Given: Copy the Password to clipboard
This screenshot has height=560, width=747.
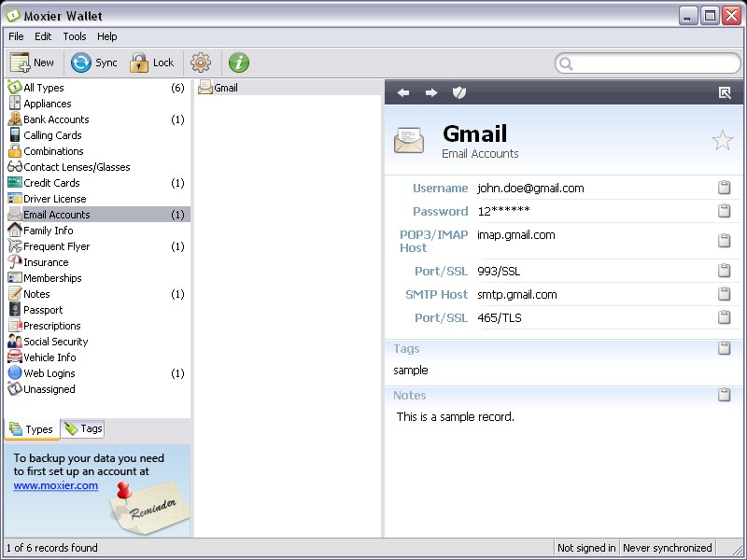Looking at the screenshot, I should [725, 211].
